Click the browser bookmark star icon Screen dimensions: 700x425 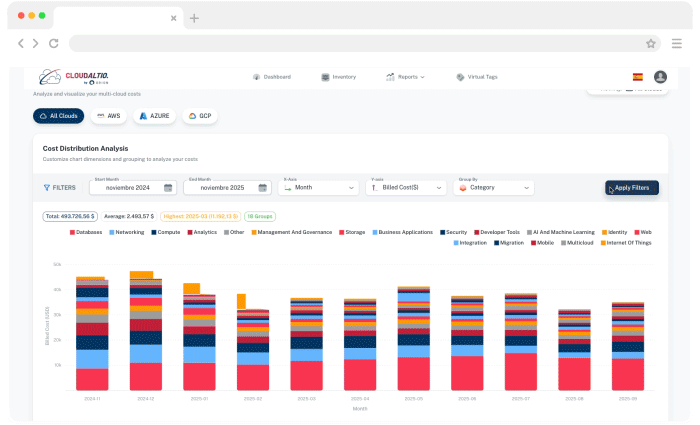point(651,44)
